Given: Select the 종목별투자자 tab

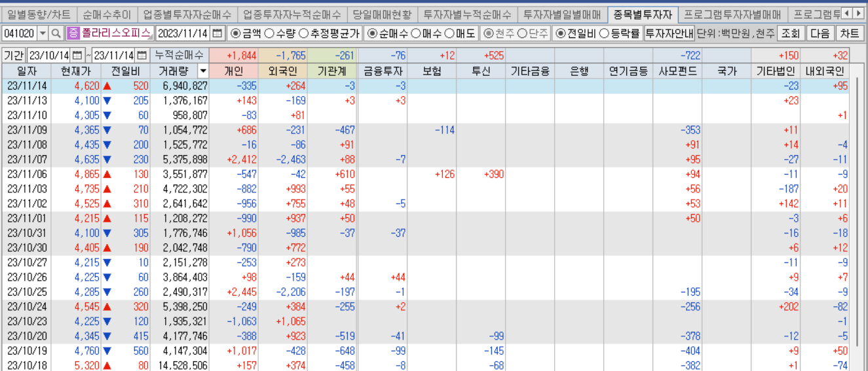Looking at the screenshot, I should [643, 14].
